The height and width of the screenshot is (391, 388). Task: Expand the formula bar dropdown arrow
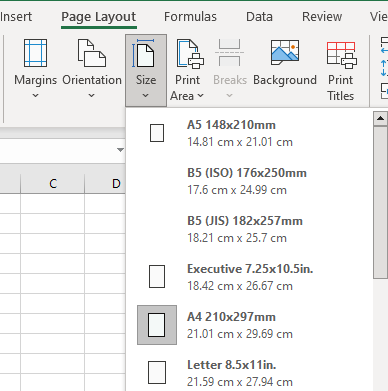[x=120, y=150]
